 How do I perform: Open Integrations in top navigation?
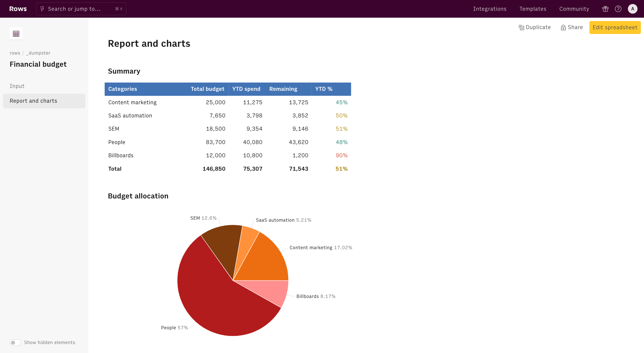(489, 9)
